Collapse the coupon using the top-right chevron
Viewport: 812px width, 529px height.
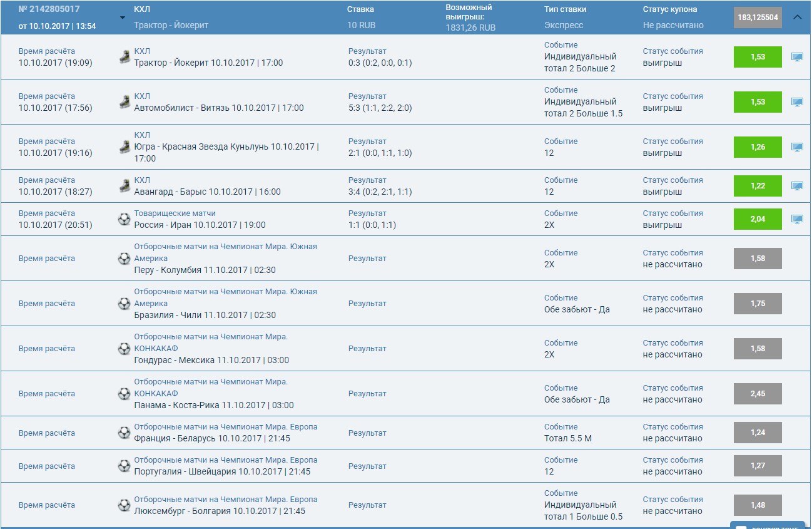pyautogui.click(x=798, y=18)
